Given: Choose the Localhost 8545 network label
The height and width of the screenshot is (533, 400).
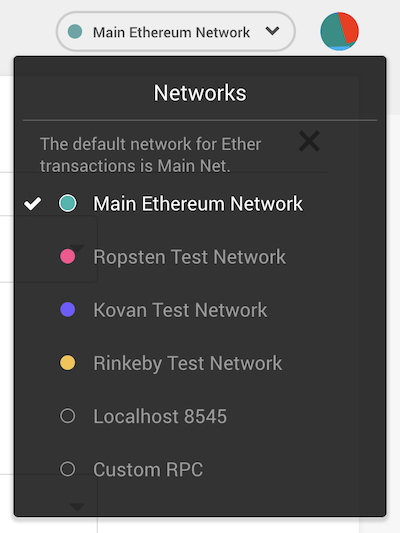Looking at the screenshot, I should click(x=160, y=416).
